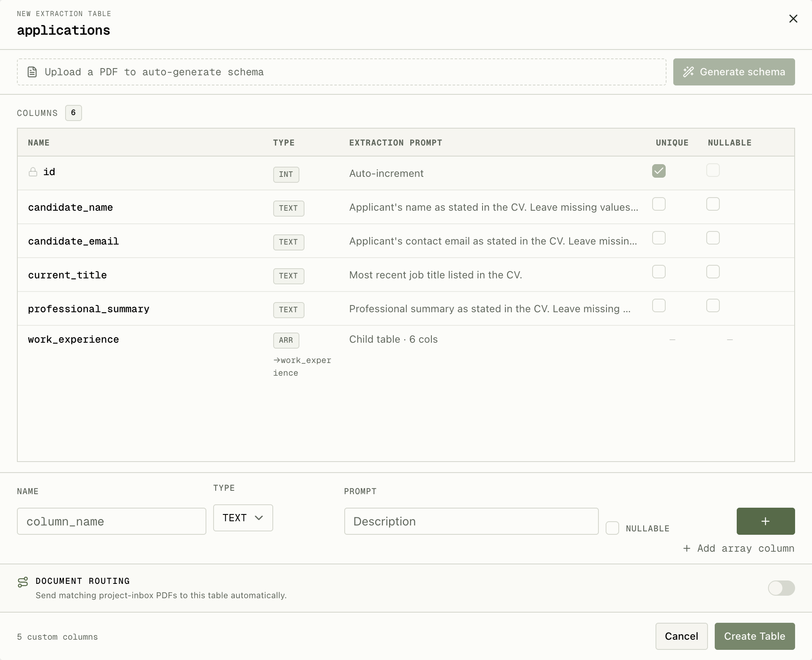Close the new extraction table dialog
The height and width of the screenshot is (660, 812).
click(793, 19)
